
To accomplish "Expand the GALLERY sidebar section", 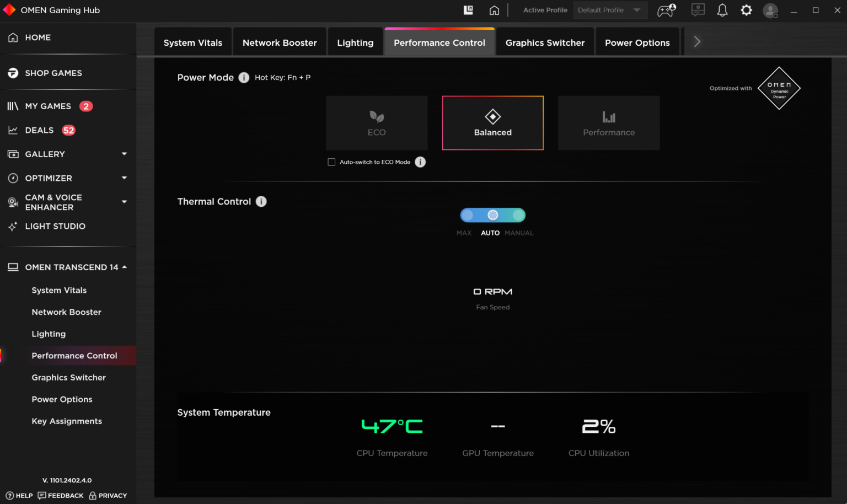I will [124, 154].
